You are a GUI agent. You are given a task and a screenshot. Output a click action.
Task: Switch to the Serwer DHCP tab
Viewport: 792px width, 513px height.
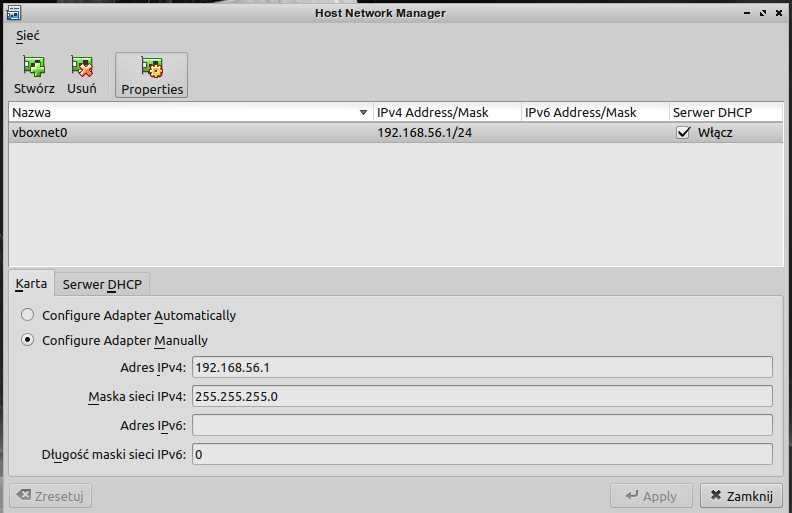coord(102,285)
